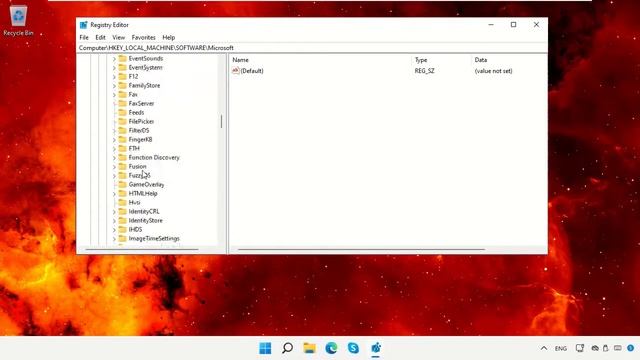The width and height of the screenshot is (640, 360).
Task: Expand the Fax key
Action: point(114,95)
